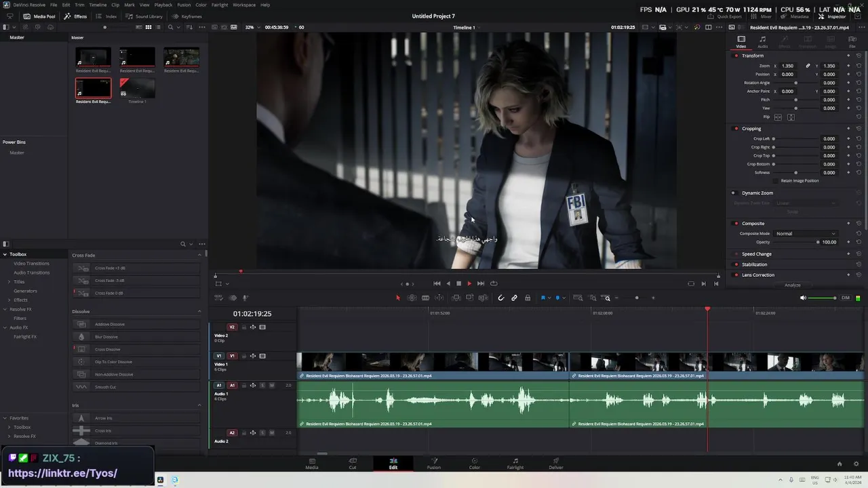Click Trim Edit Mode tool
Screen dimensions: 868x488
[412, 298]
